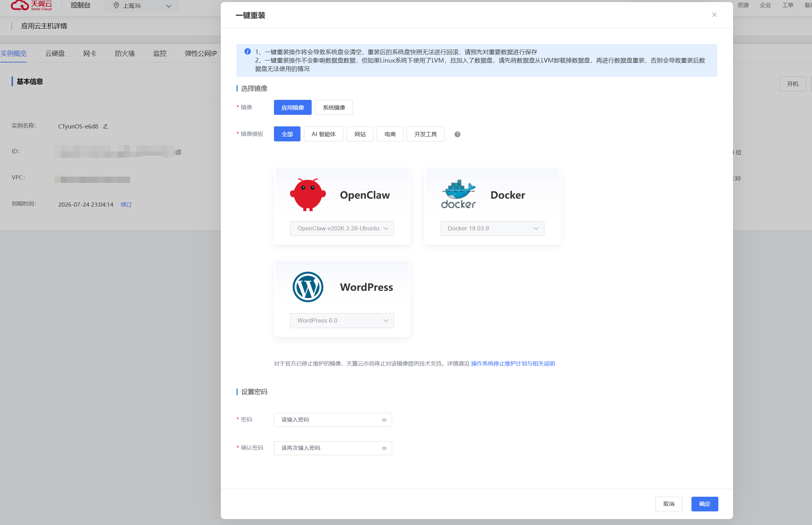Screen dimensions: 812x525
Task: Click the edit pencil next to CTyunOS-e6d8
Action: [106, 126]
